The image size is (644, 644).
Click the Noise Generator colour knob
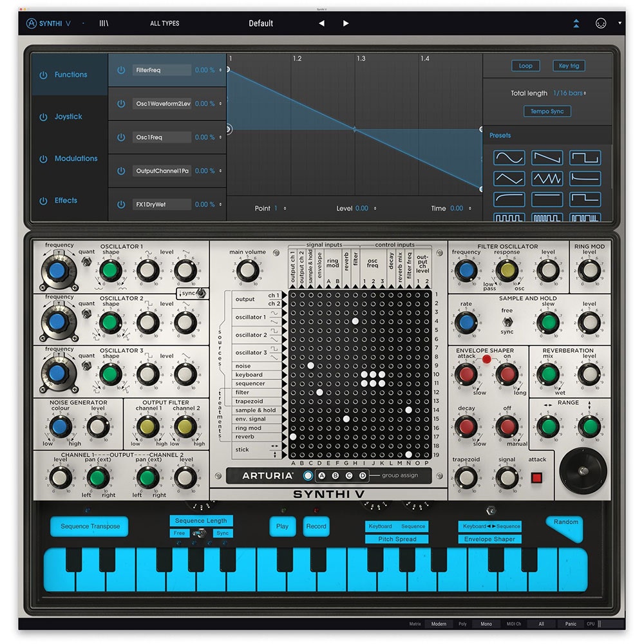(60, 427)
